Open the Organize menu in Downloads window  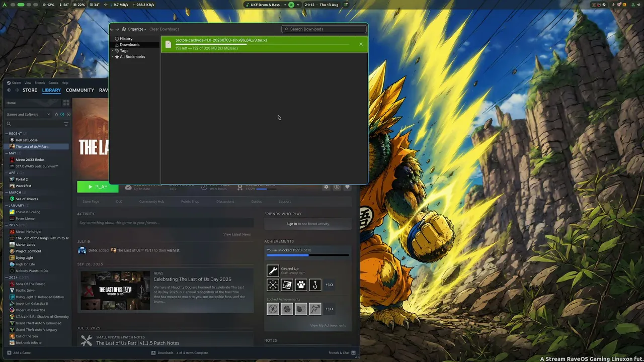pyautogui.click(x=134, y=29)
